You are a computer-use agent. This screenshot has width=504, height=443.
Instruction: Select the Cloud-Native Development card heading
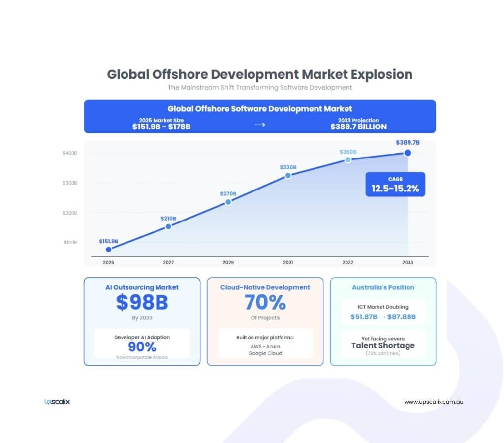pos(265,287)
